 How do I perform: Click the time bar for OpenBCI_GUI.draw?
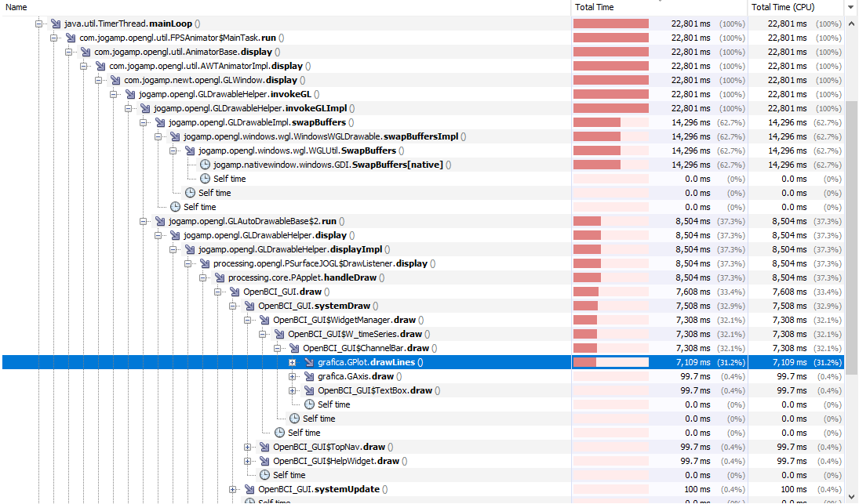click(610, 292)
